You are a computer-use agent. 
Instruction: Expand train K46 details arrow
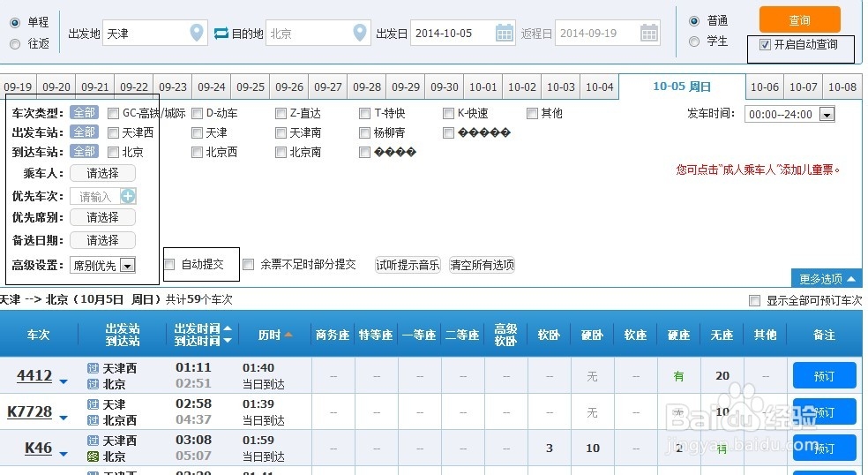[x=64, y=454]
